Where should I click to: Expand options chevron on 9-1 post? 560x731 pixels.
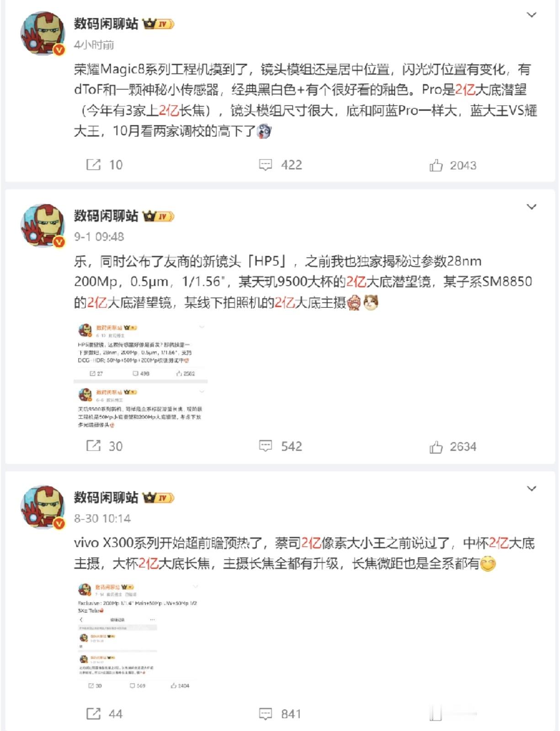531,207
